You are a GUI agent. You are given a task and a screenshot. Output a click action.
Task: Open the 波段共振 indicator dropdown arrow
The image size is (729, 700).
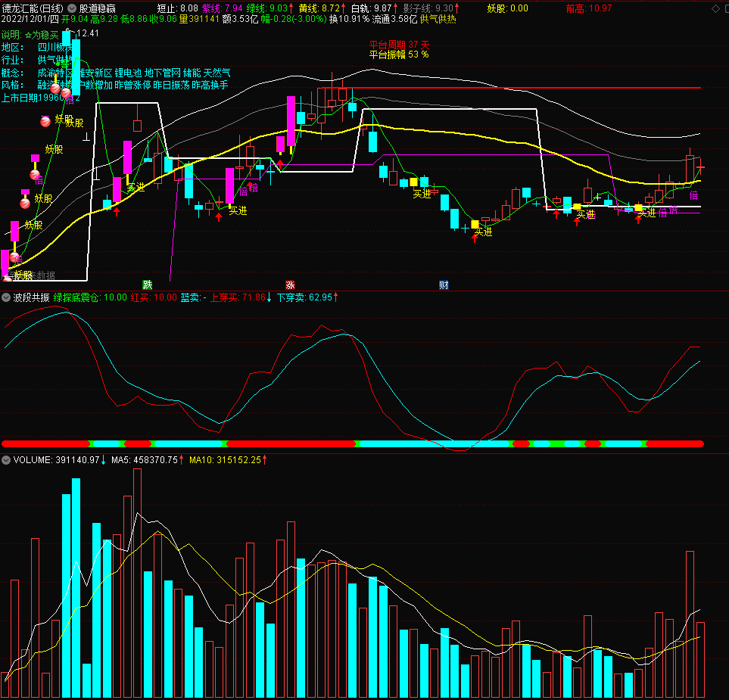(x=6, y=297)
